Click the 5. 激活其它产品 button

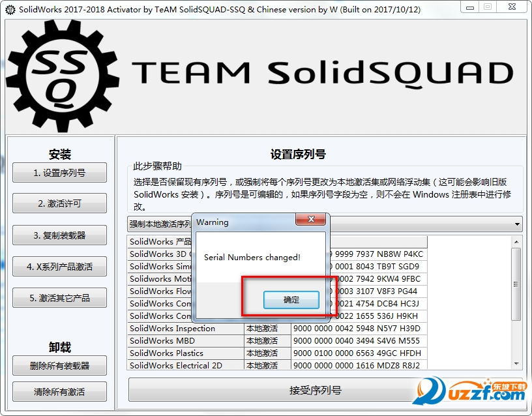click(x=60, y=298)
